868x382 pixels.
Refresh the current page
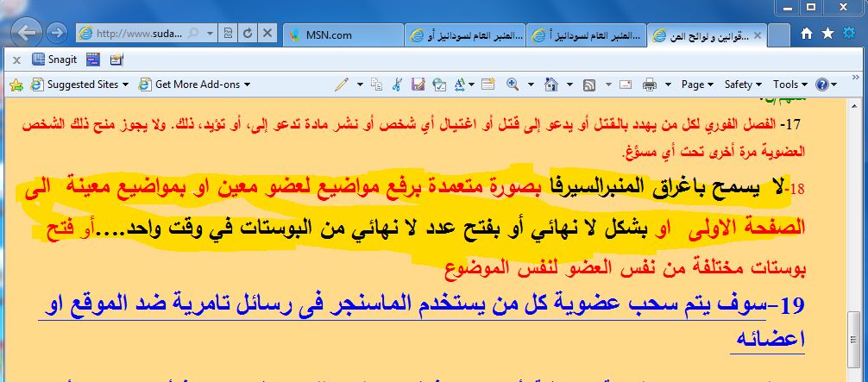tap(248, 34)
